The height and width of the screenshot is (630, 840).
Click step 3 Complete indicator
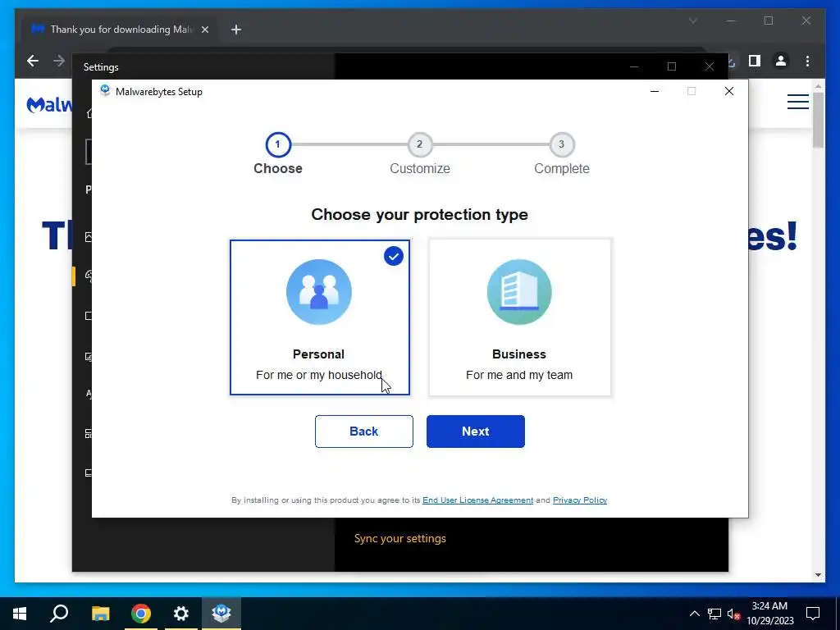click(561, 144)
